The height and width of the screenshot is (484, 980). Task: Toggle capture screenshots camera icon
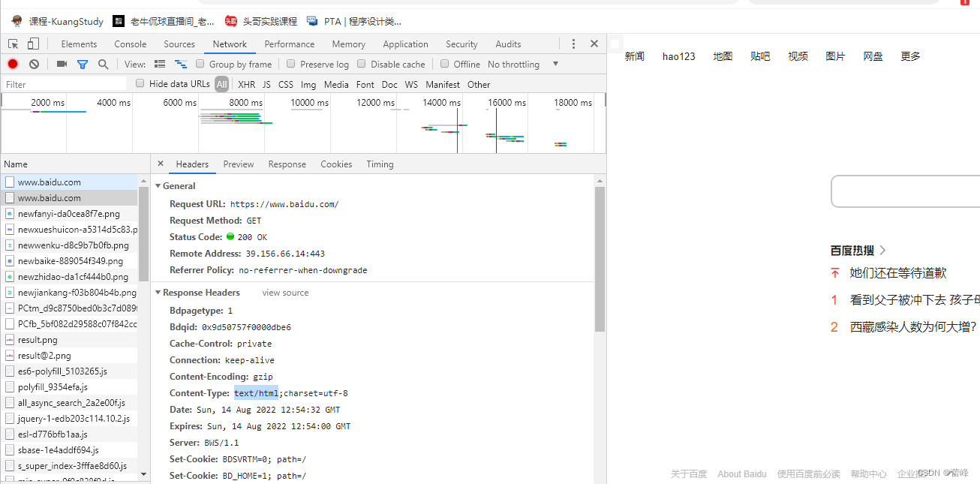[x=62, y=65]
